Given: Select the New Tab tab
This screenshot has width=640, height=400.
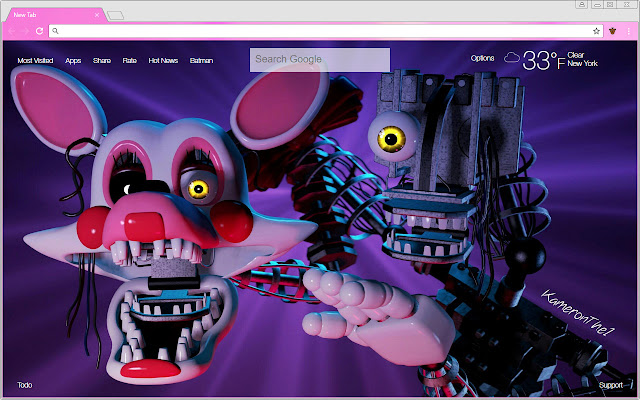Looking at the screenshot, I should click(55, 15).
